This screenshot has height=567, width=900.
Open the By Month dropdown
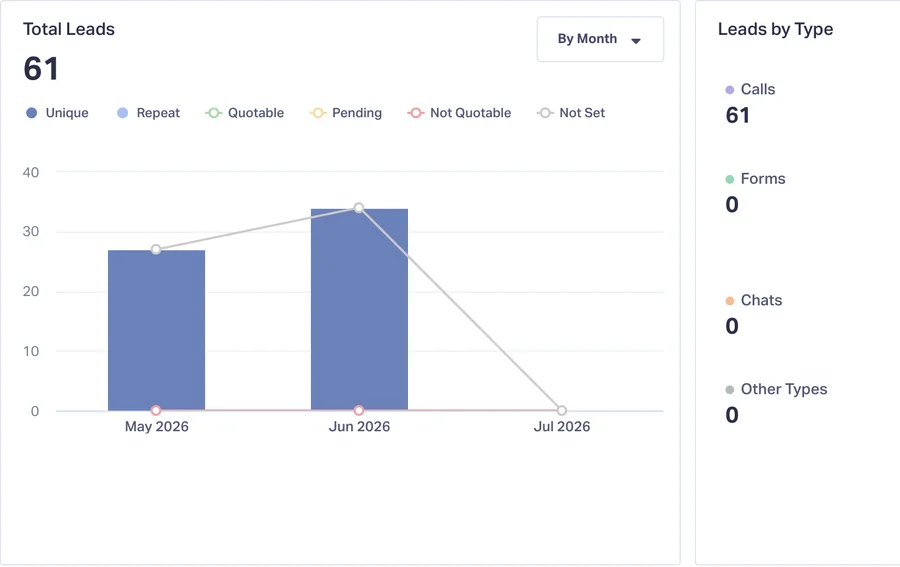pyautogui.click(x=600, y=39)
